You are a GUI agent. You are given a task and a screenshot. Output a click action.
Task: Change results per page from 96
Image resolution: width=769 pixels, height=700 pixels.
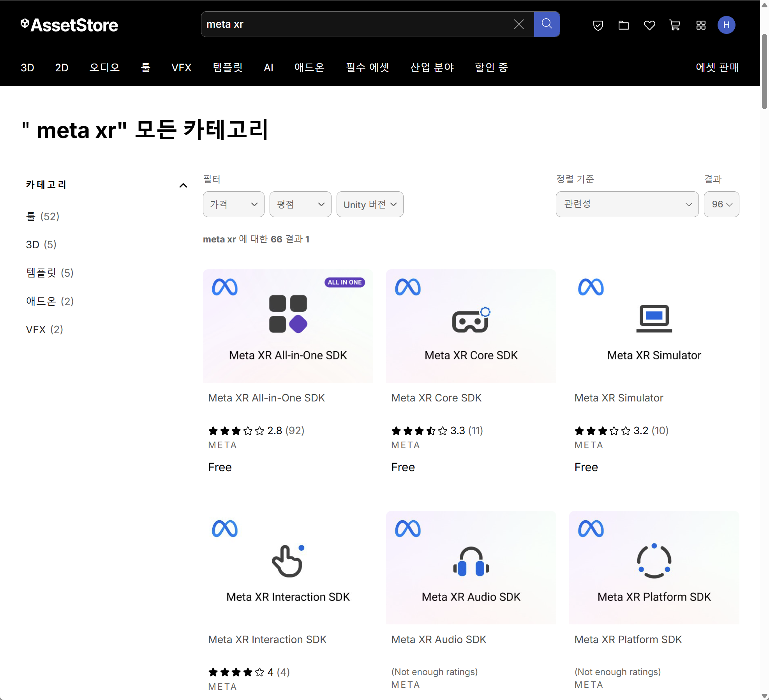point(721,204)
